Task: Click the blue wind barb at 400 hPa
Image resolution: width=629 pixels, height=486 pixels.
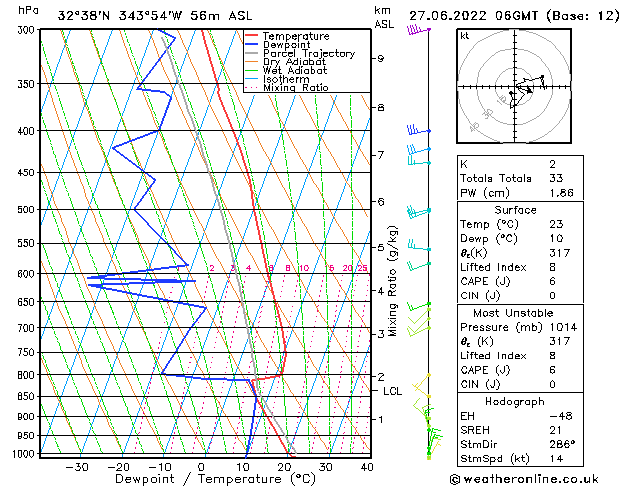Action: point(418,130)
